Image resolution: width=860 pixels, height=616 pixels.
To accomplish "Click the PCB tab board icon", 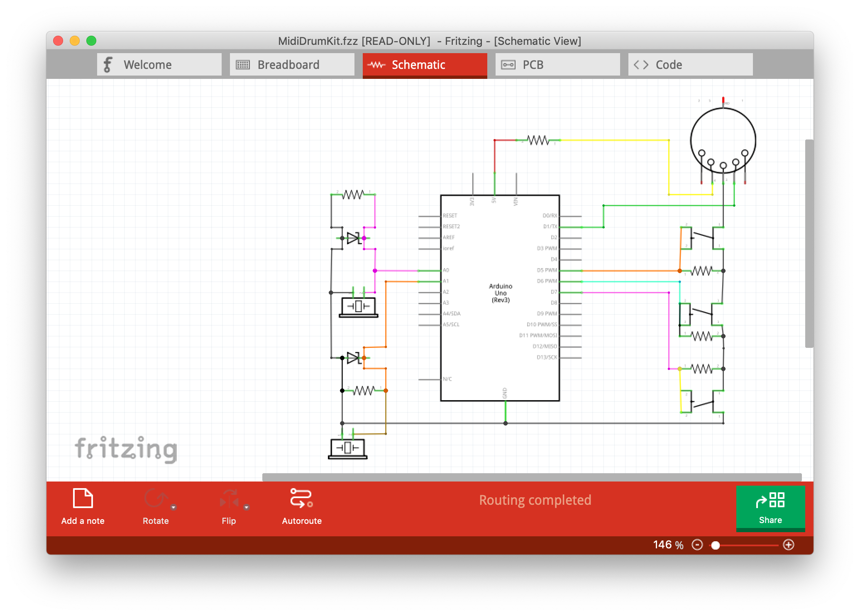I will (x=508, y=65).
